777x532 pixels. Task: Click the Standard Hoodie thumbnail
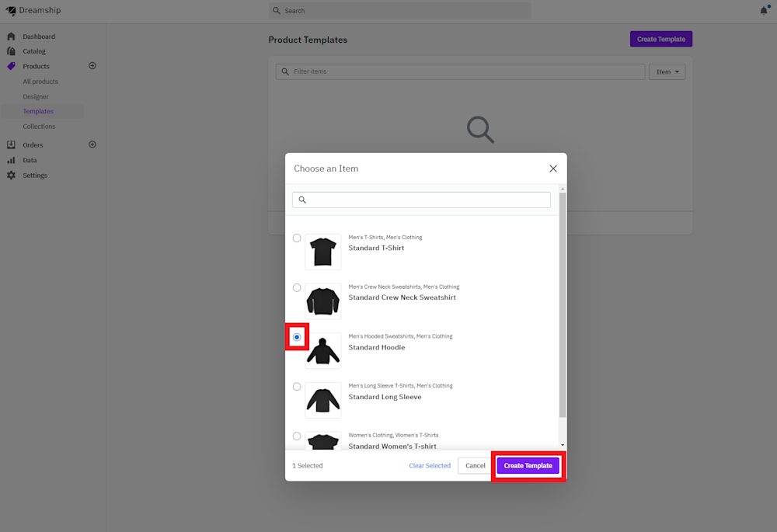tap(323, 351)
